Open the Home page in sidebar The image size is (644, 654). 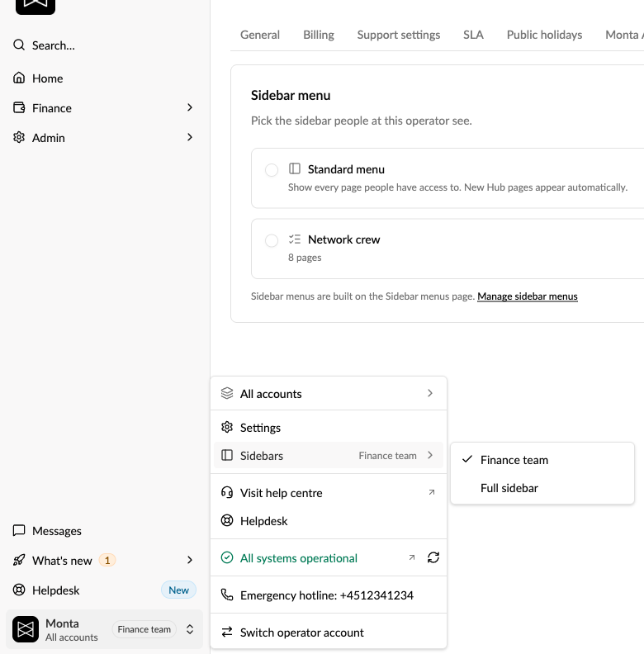click(x=104, y=78)
